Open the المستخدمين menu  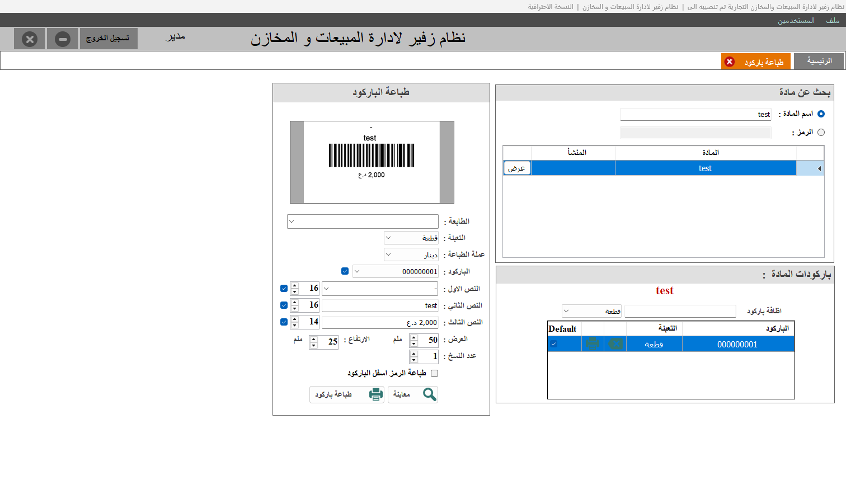(x=796, y=21)
